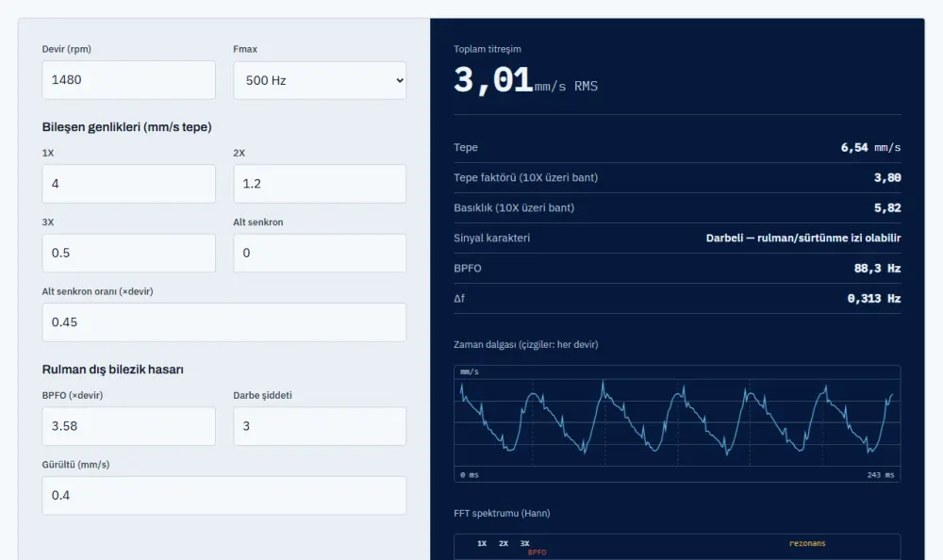Open the Fmax 500 Hz dropdown
Screen dimensions: 943x560
tap(320, 80)
